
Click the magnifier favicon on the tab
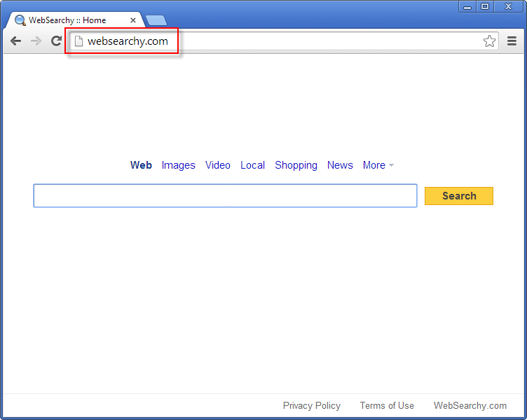pos(20,20)
